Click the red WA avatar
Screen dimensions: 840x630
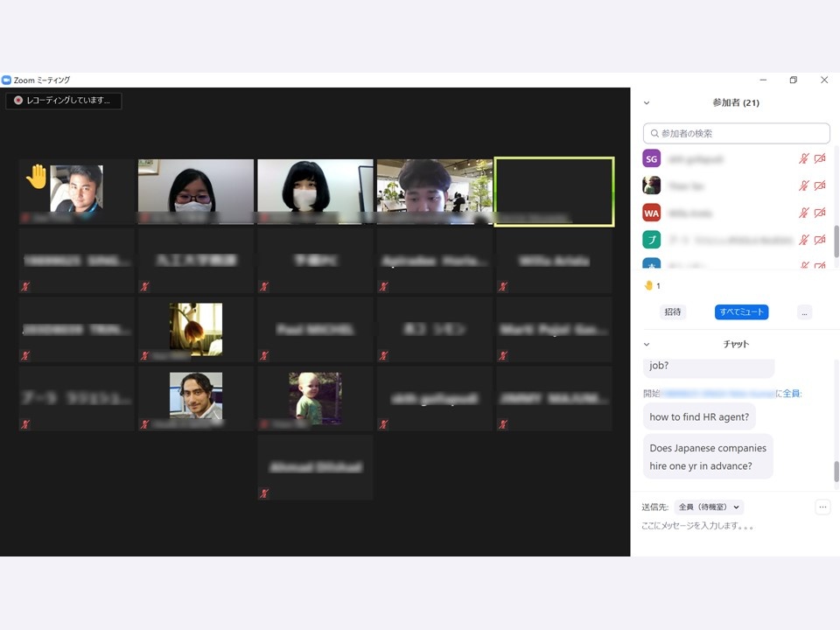651,213
